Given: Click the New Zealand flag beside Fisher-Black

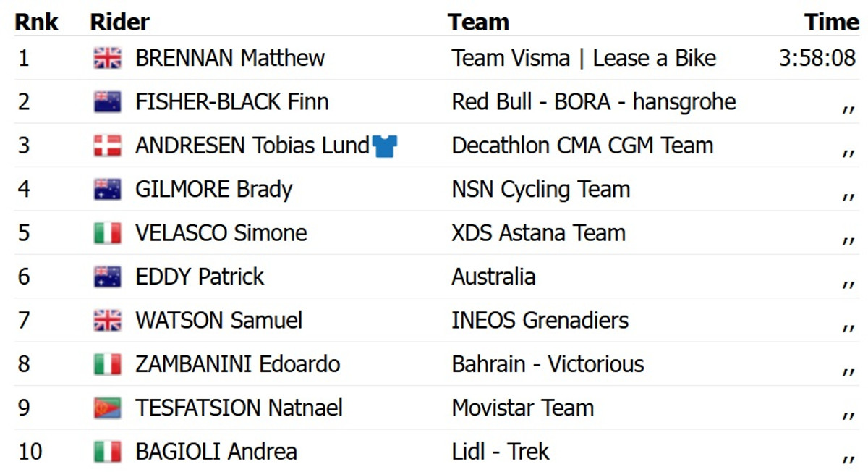Looking at the screenshot, I should pyautogui.click(x=107, y=102).
